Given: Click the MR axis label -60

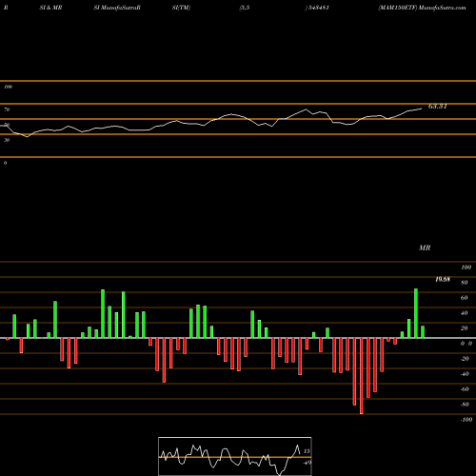Looking at the screenshot, I should click(465, 389).
